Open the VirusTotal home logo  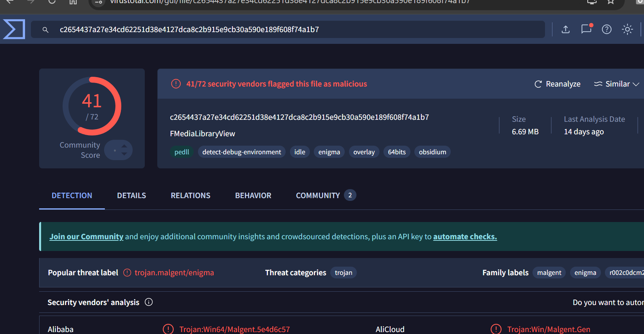pyautogui.click(x=14, y=29)
